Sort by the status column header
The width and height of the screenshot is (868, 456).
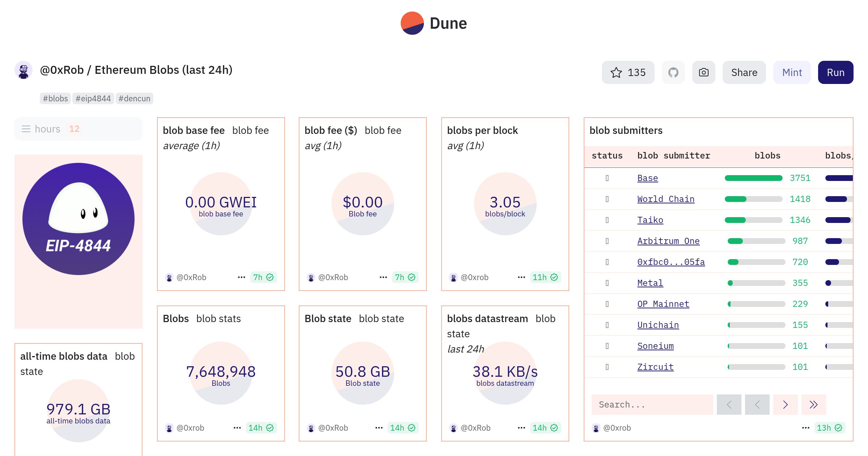point(607,156)
